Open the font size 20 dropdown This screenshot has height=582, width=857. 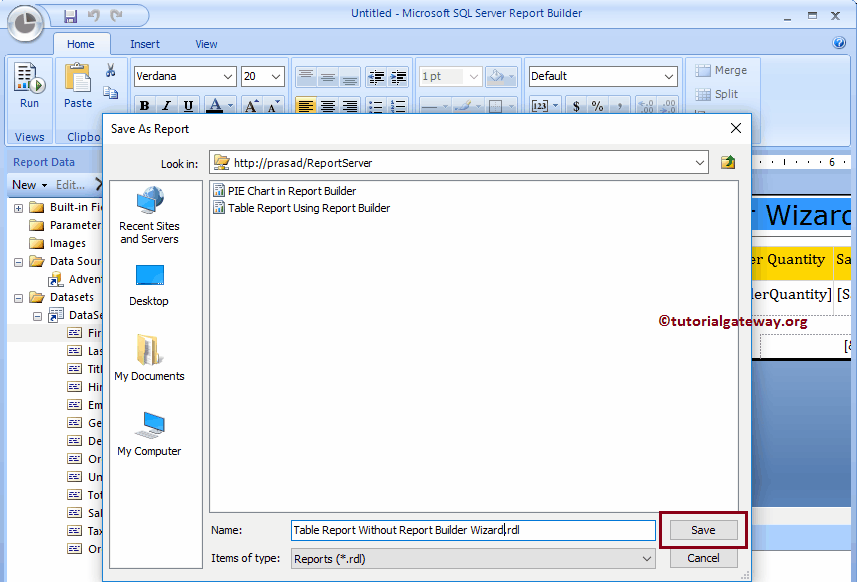[x=276, y=76]
